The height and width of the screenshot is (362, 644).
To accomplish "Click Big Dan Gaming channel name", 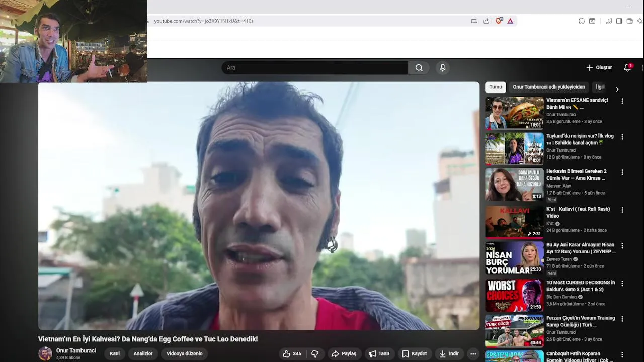I will [561, 297].
